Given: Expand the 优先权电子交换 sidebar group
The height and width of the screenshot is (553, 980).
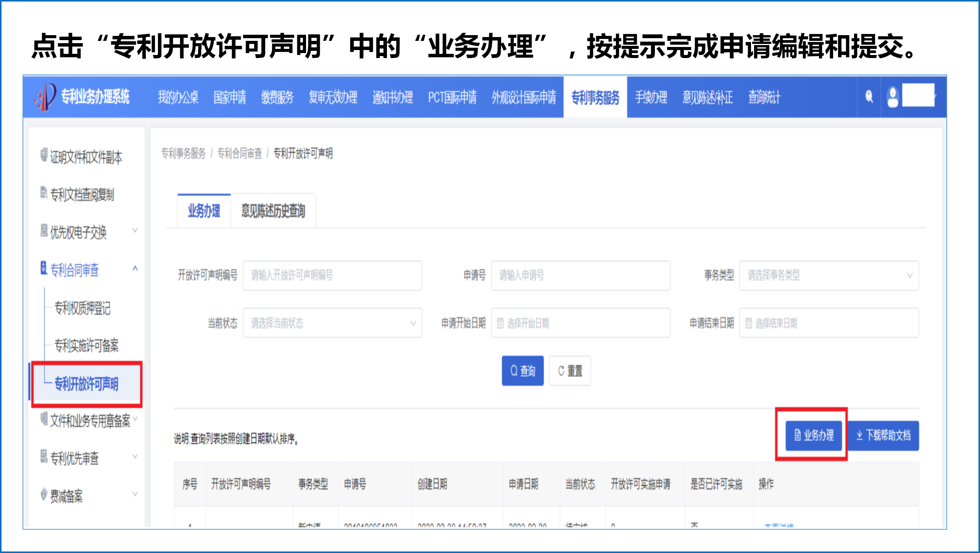Looking at the screenshot, I should point(135,230).
